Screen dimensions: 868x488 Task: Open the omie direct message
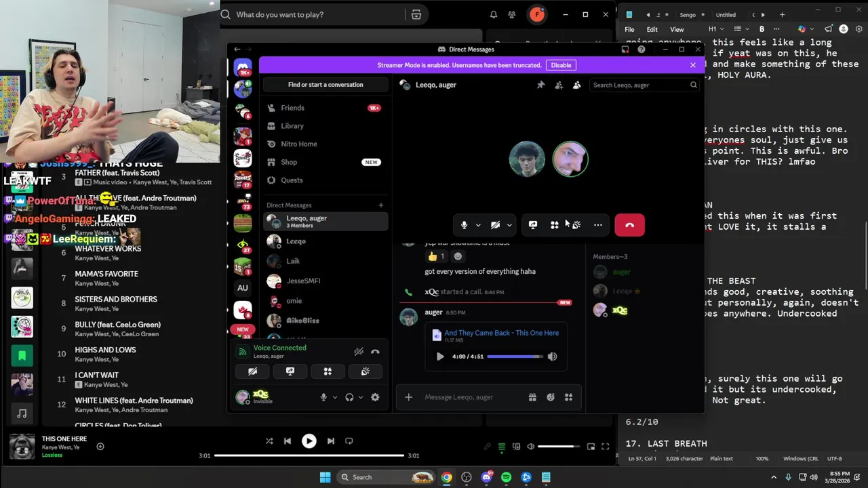[x=325, y=301]
